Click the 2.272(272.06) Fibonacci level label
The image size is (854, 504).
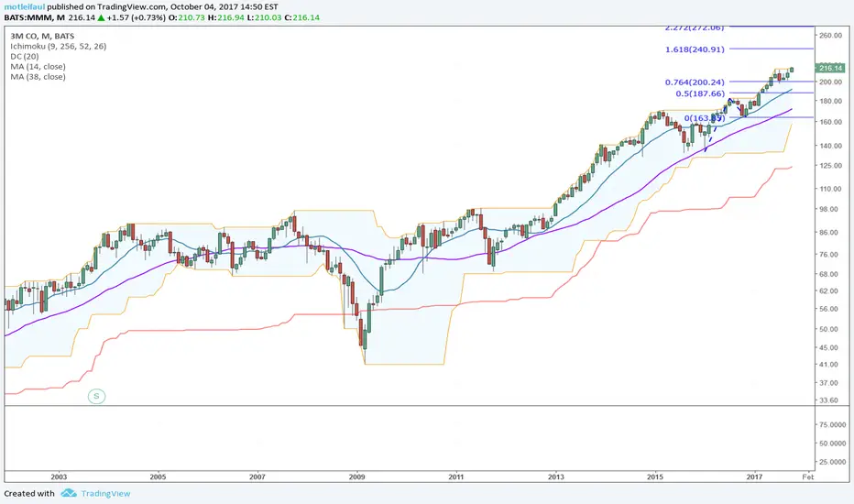[695, 27]
